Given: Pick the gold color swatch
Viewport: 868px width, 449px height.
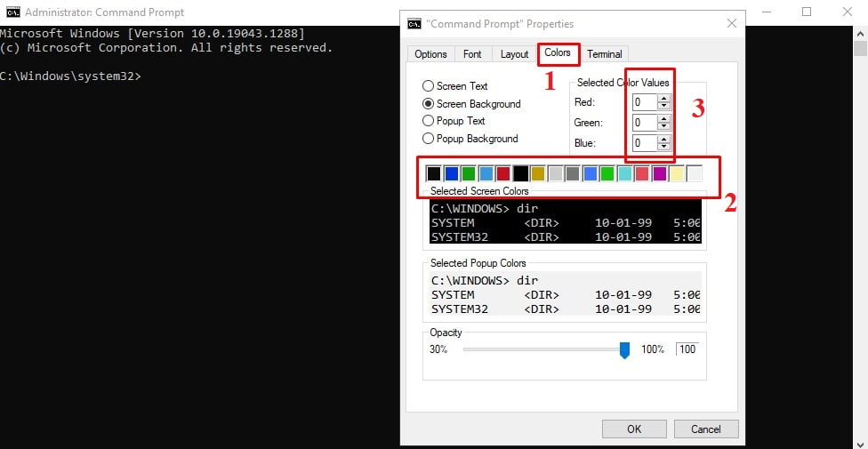Looking at the screenshot, I should point(538,174).
